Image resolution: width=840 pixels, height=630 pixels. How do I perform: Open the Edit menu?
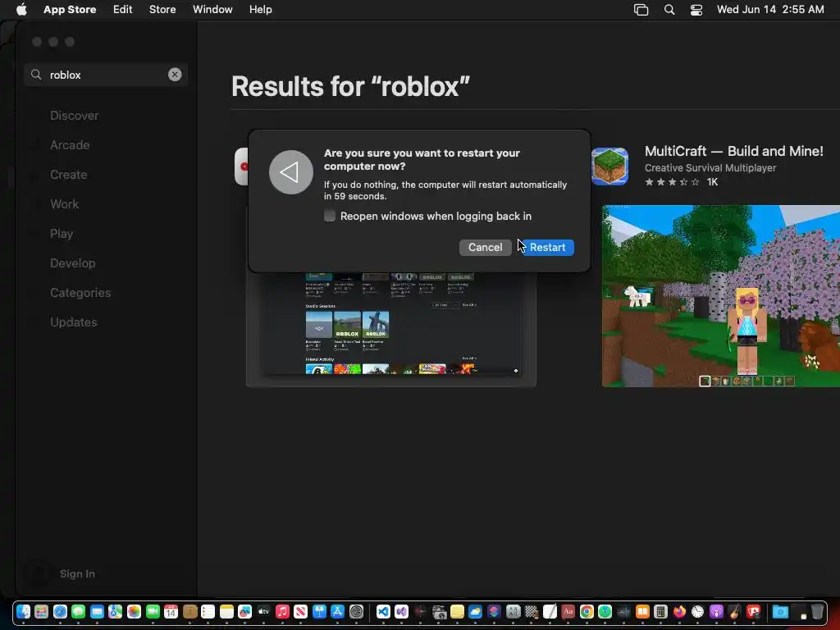click(x=123, y=9)
